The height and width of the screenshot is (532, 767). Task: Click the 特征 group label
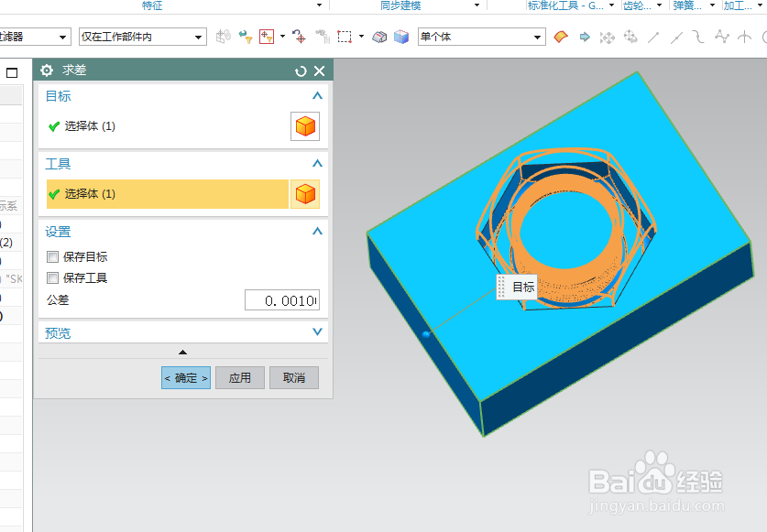click(152, 5)
